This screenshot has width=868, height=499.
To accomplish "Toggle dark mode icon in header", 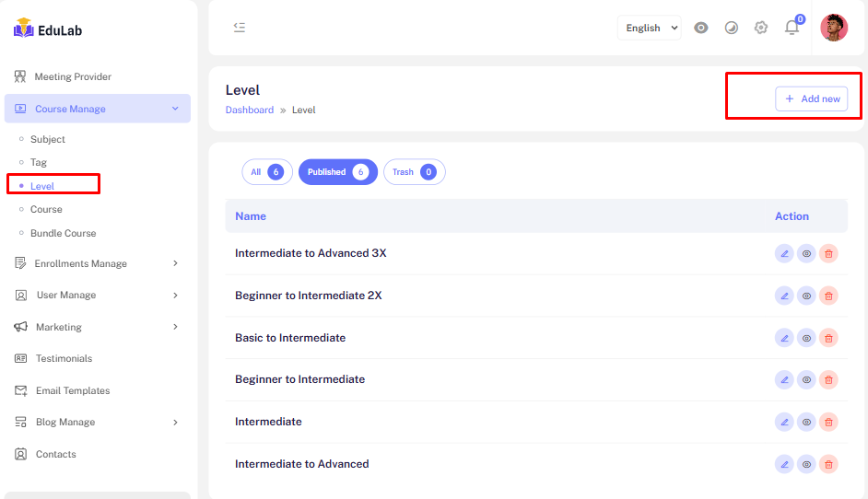I will click(731, 28).
